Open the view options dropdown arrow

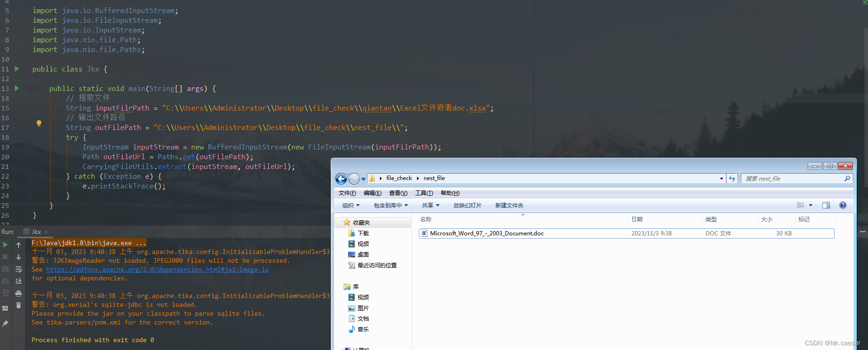click(x=811, y=205)
